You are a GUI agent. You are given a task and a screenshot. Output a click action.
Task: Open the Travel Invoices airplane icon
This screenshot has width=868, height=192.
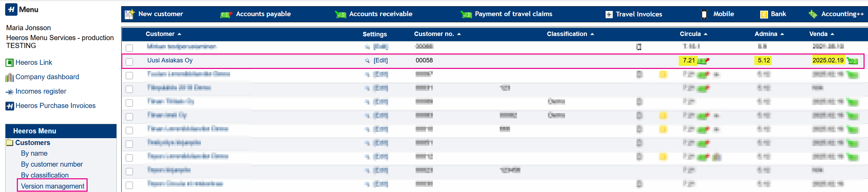click(x=609, y=14)
